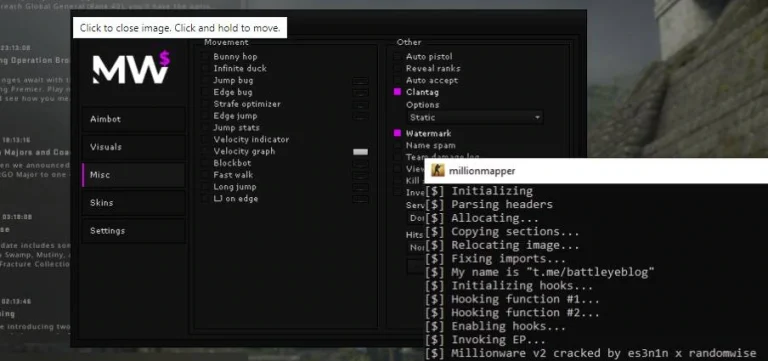The image size is (768, 361).
Task: Click the Edge jump keybind box
Action: tap(360, 116)
